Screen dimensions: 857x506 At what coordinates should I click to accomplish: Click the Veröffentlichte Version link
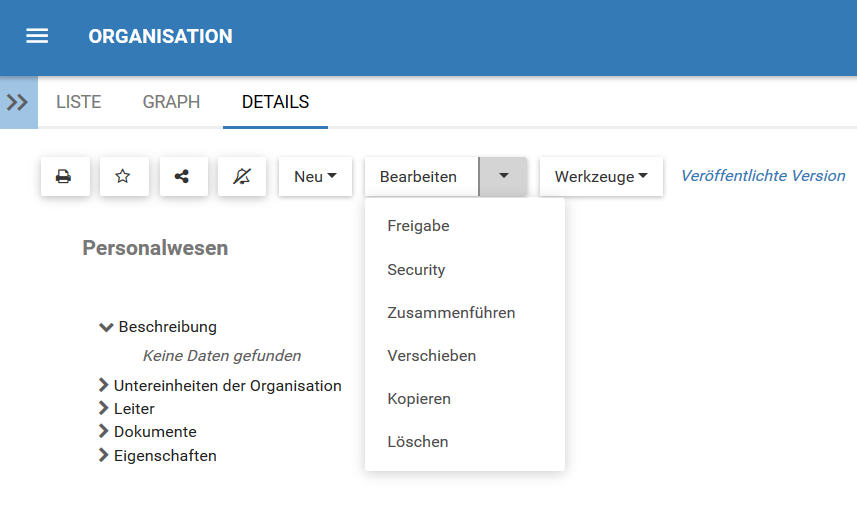point(762,176)
